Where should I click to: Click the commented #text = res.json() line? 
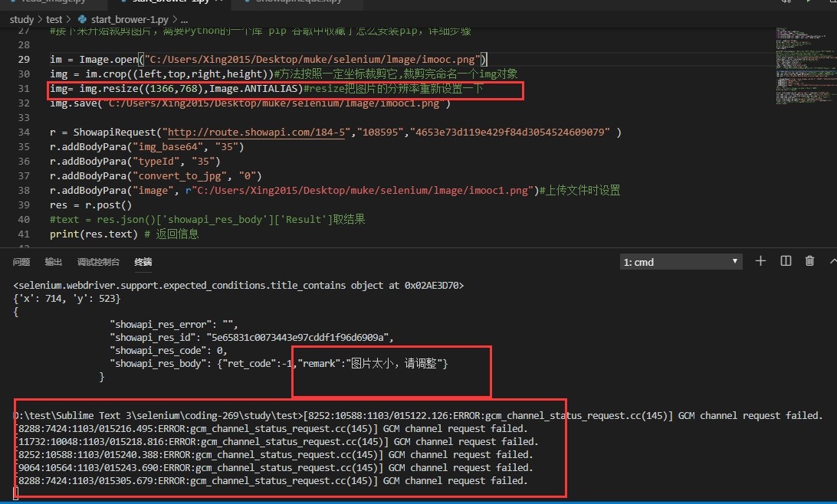[x=207, y=220]
